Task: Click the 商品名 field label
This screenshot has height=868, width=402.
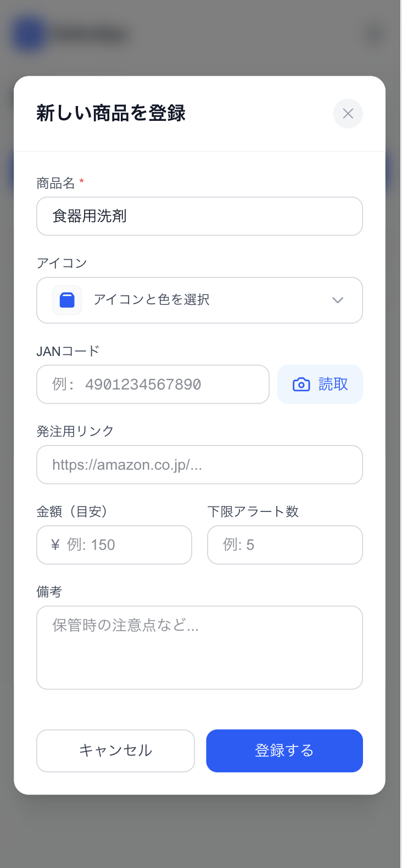Action: tap(55, 183)
